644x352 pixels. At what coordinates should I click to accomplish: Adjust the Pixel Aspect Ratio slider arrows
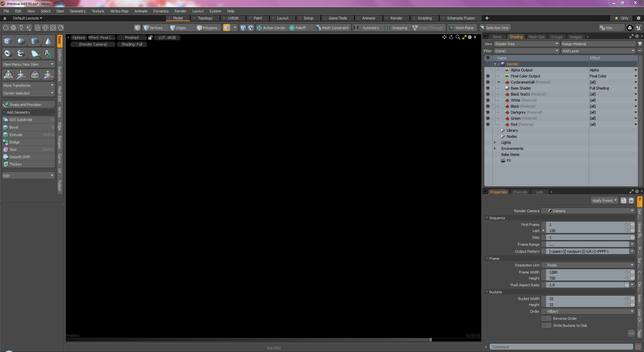627,285
